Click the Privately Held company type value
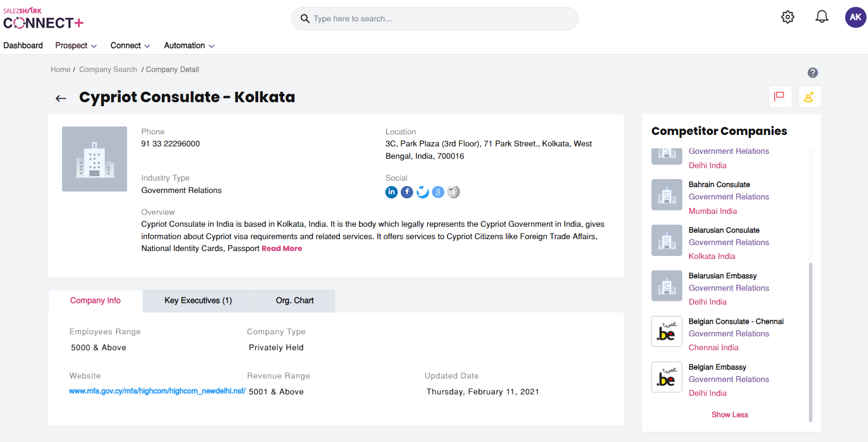The image size is (868, 442). click(276, 348)
